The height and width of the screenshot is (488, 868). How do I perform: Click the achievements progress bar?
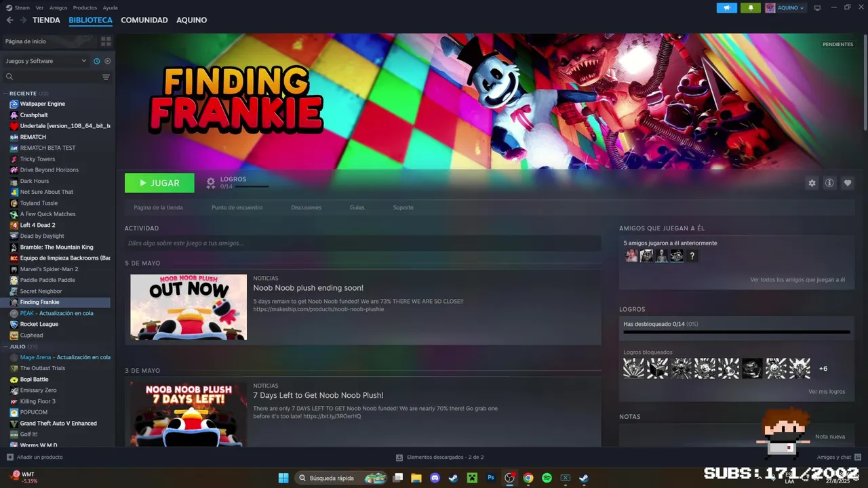click(x=736, y=332)
